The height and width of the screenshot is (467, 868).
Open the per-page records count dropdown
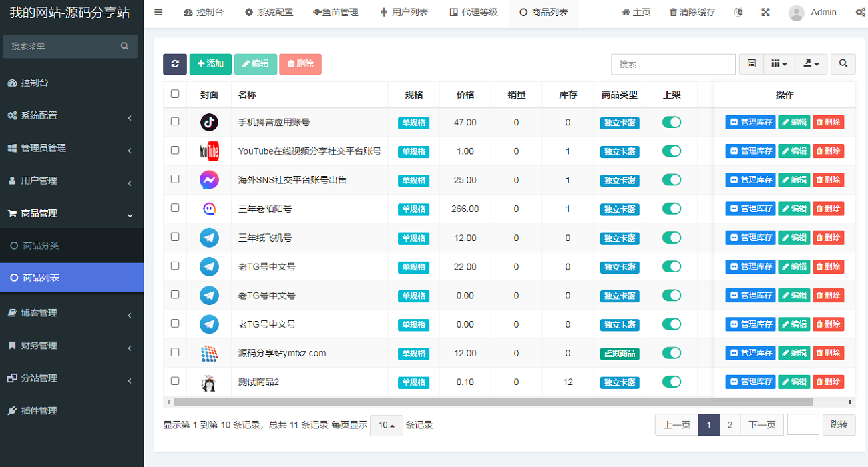pos(386,425)
